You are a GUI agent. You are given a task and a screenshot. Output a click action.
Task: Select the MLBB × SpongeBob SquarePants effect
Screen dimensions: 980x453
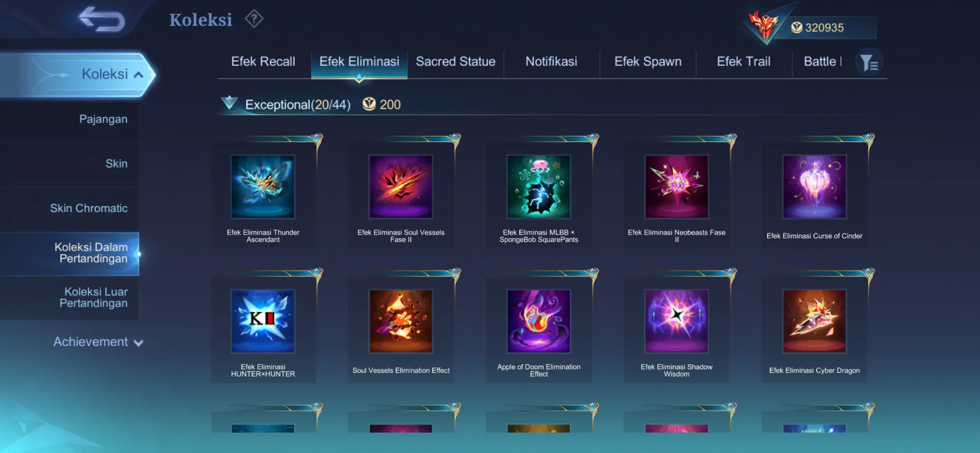pos(538,187)
